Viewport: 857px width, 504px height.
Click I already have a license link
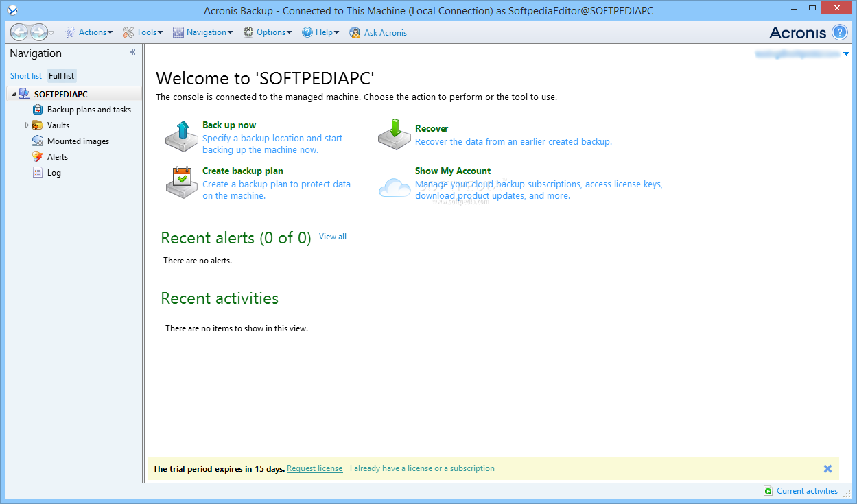tap(421, 469)
